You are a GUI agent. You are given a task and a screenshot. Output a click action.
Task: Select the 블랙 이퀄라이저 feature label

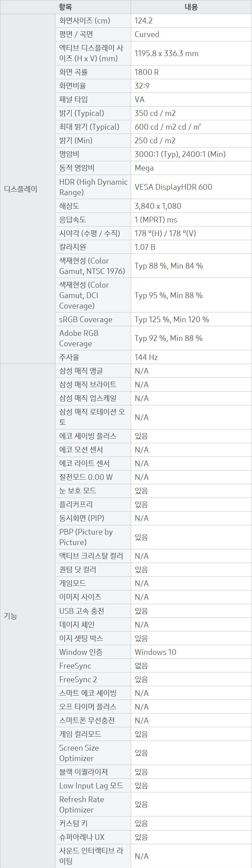pyautogui.click(x=84, y=772)
